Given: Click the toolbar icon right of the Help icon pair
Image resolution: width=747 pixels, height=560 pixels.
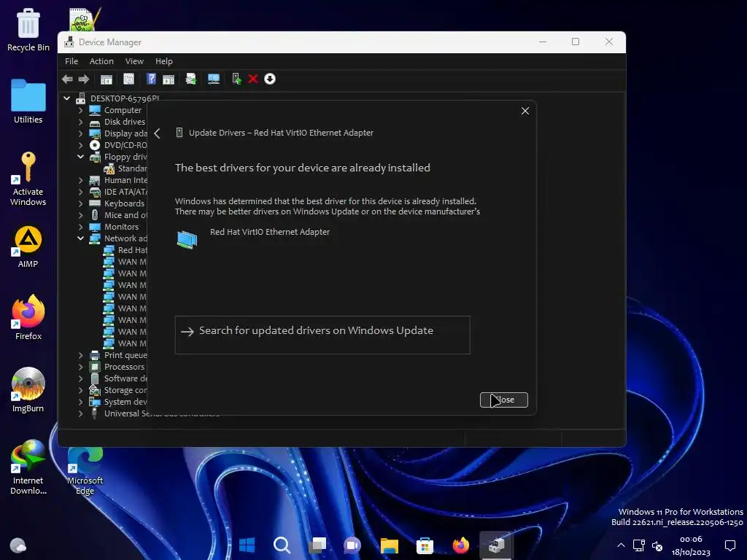Looking at the screenshot, I should click(x=191, y=79).
